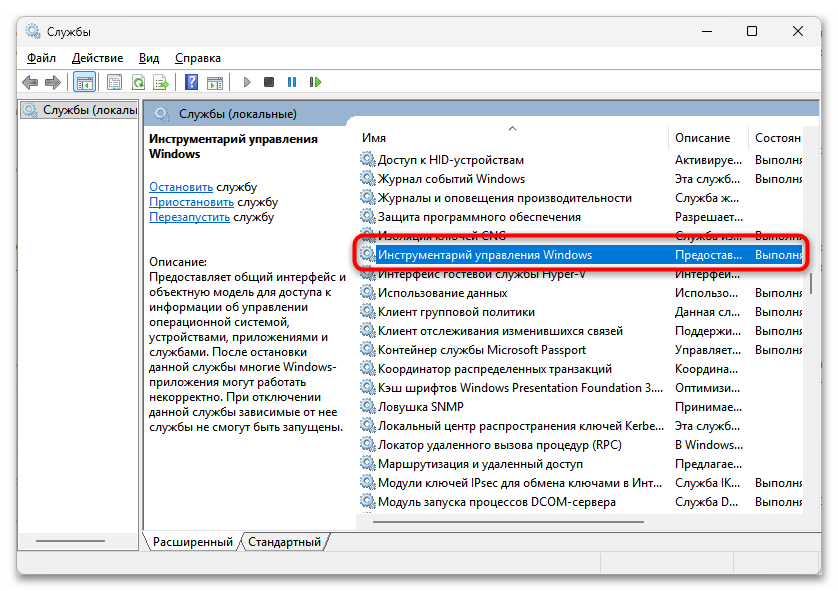Image resolution: width=838 pixels, height=591 pixels.
Task: Click the Restart service icon
Action: tap(315, 82)
